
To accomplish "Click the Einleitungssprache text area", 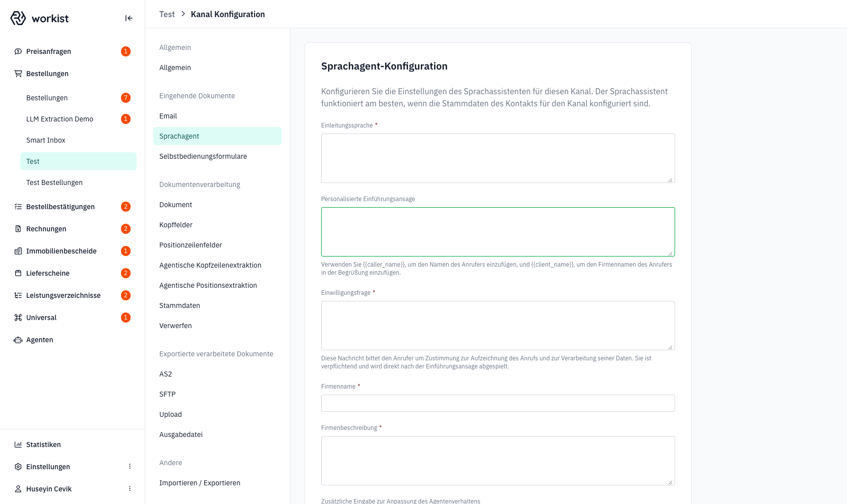I will (498, 158).
